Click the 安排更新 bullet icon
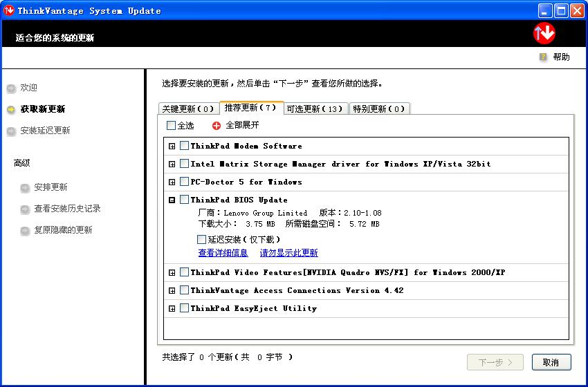This screenshot has width=588, height=387. pos(25,187)
